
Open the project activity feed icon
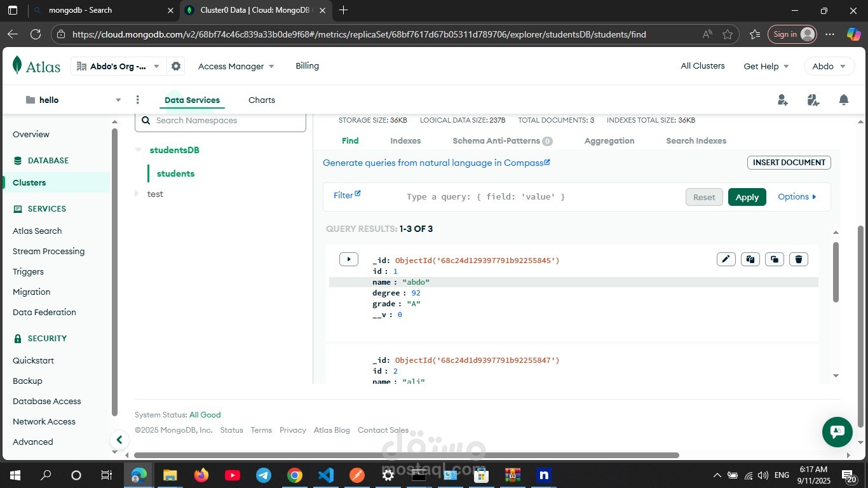[813, 100]
